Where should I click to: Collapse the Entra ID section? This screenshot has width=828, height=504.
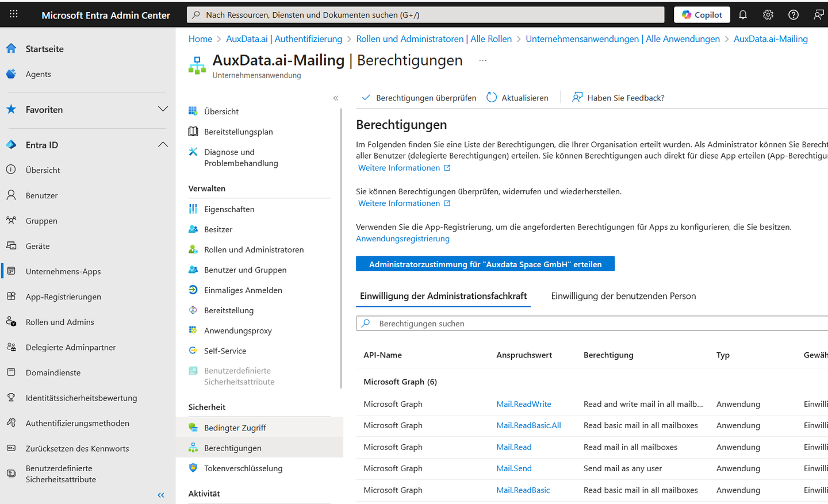(163, 145)
